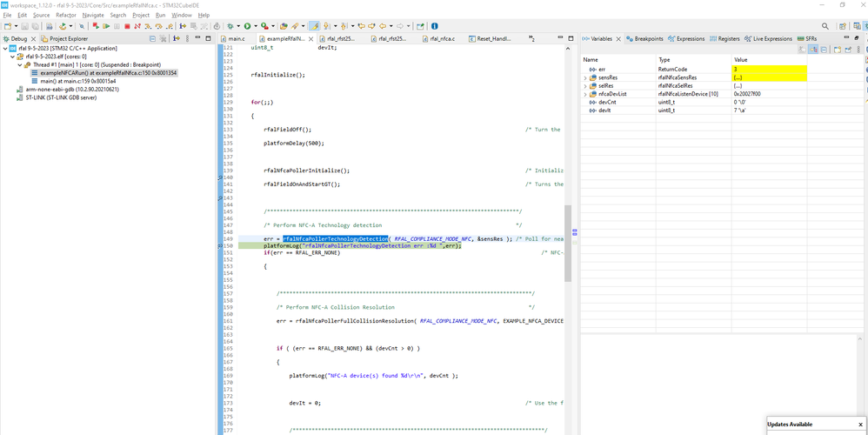Click the Debug (bug) launch icon

[230, 26]
